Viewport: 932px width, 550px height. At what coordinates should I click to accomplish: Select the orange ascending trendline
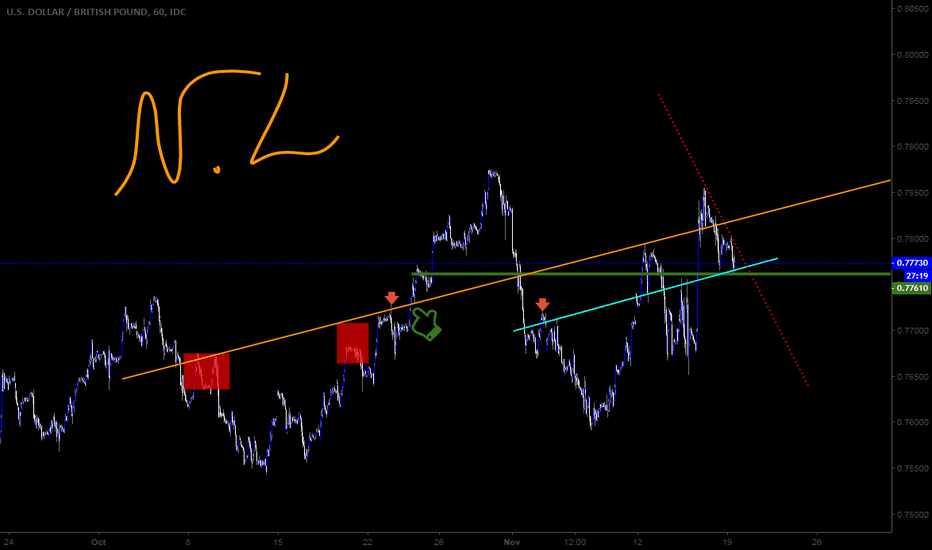click(x=505, y=279)
